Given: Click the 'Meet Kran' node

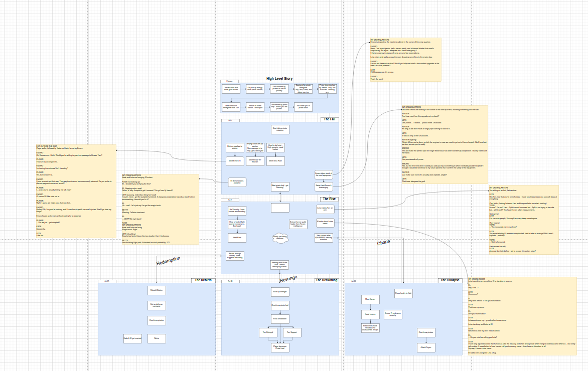Looking at the screenshot, I should click(237, 238).
